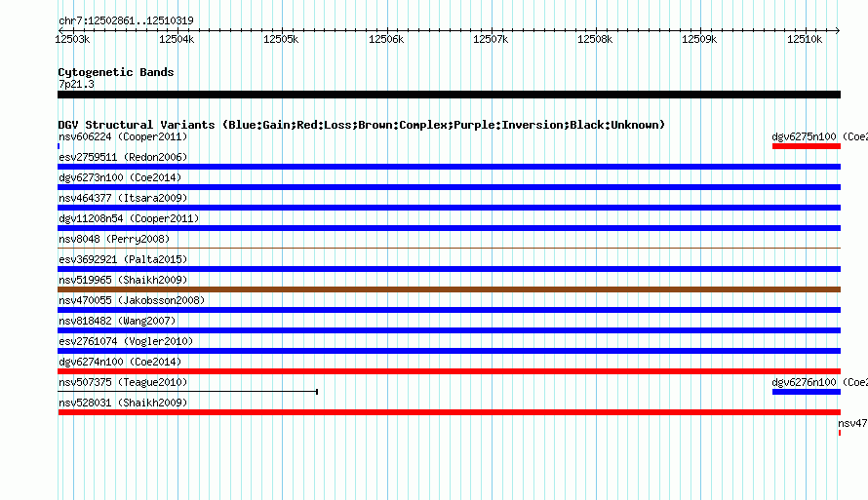The image size is (868, 500).
Task: Select the black 7p21.3 cytogenetic band bar
Action: [x=449, y=95]
